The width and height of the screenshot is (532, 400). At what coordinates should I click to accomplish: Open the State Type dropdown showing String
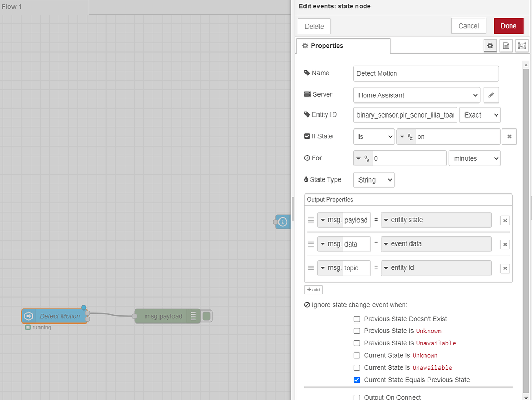coord(374,179)
